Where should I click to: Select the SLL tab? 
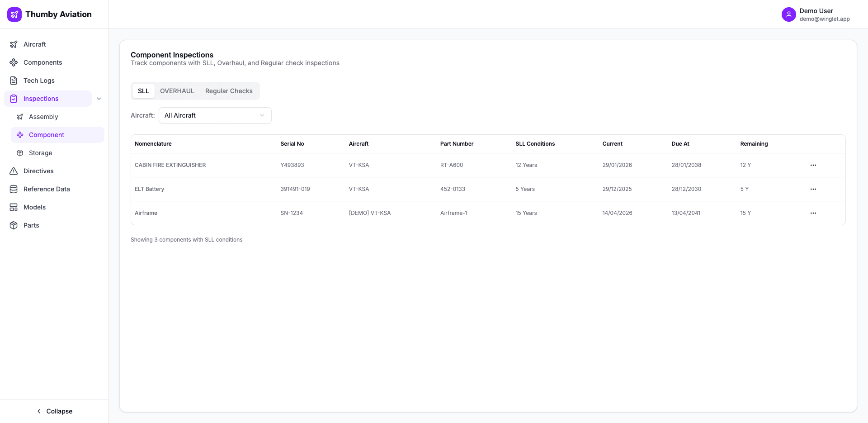tap(143, 91)
